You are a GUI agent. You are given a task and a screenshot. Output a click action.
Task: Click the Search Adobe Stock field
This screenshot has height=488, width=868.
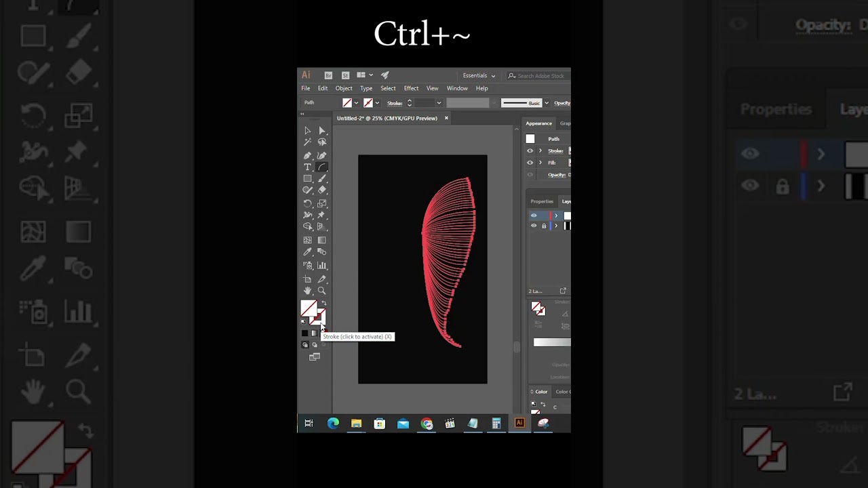[540, 76]
